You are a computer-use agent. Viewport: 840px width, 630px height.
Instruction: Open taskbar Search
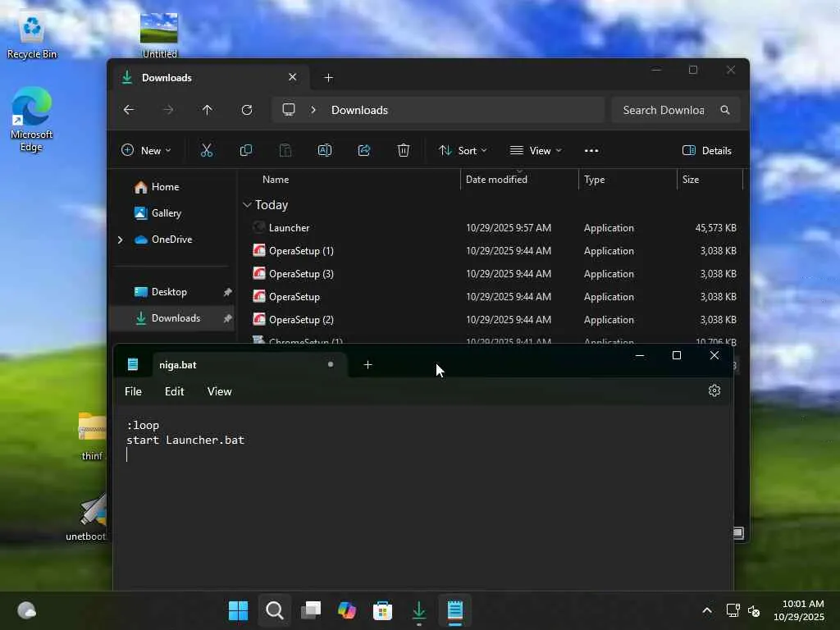(275, 610)
